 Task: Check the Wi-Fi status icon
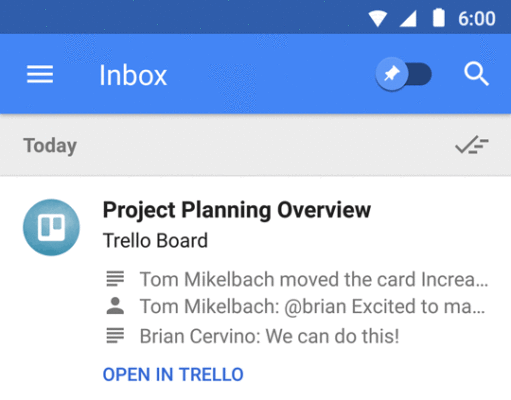point(378,18)
